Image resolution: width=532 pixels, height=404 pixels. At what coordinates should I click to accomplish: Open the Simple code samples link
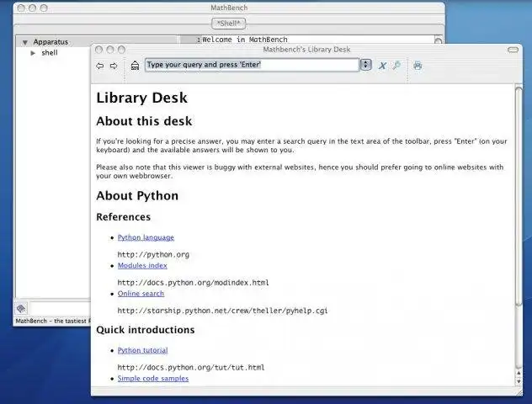[152, 379]
